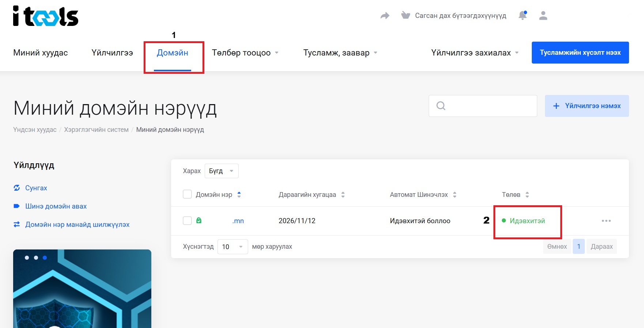Click the search magnifier icon
This screenshot has height=328, width=644.
pos(441,106)
